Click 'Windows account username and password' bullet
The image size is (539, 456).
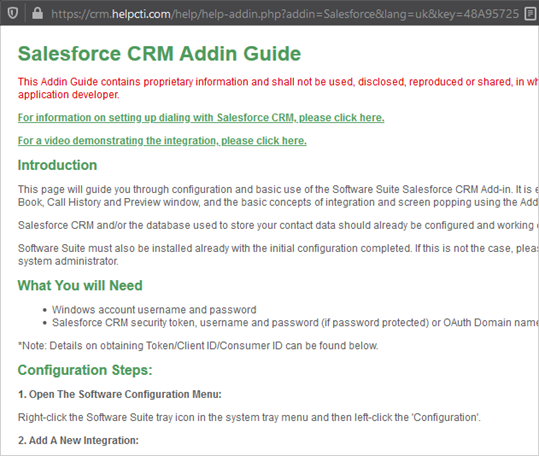point(154,310)
